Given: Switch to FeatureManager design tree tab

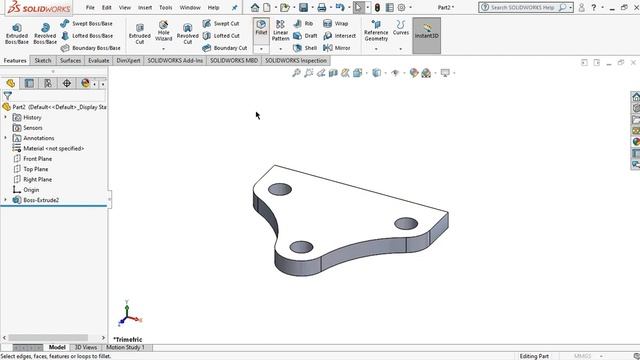Looking at the screenshot, I should pos(11,83).
